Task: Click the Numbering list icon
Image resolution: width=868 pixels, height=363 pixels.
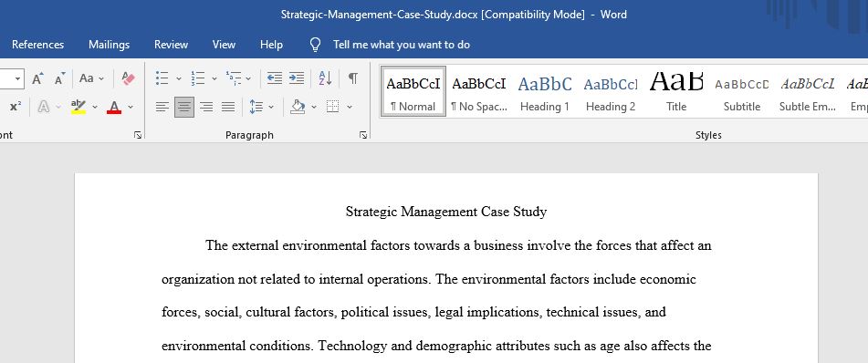Action: coord(198,78)
